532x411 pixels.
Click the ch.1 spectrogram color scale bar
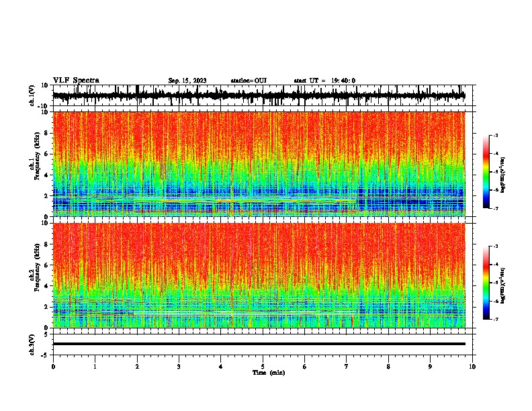tap(486, 172)
